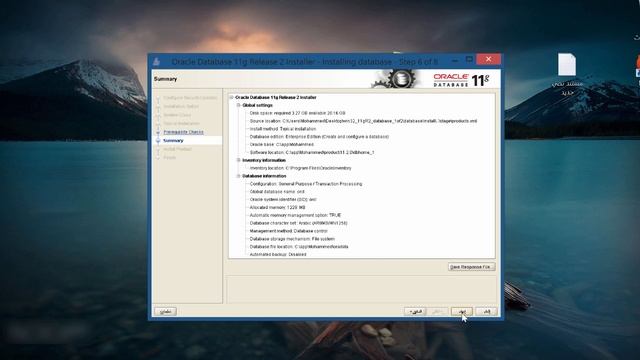Select the Finish step in sidebar
640x360 pixels.
click(x=169, y=158)
